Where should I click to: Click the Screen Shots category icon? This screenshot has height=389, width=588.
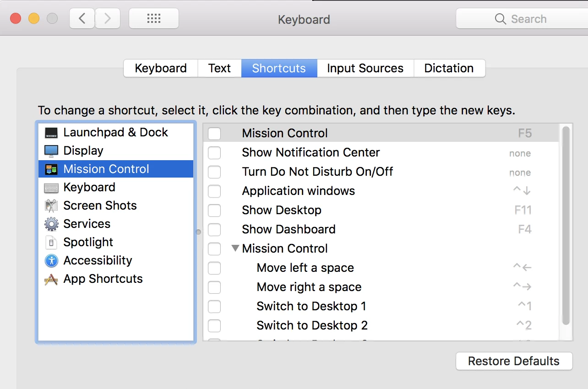pos(51,206)
